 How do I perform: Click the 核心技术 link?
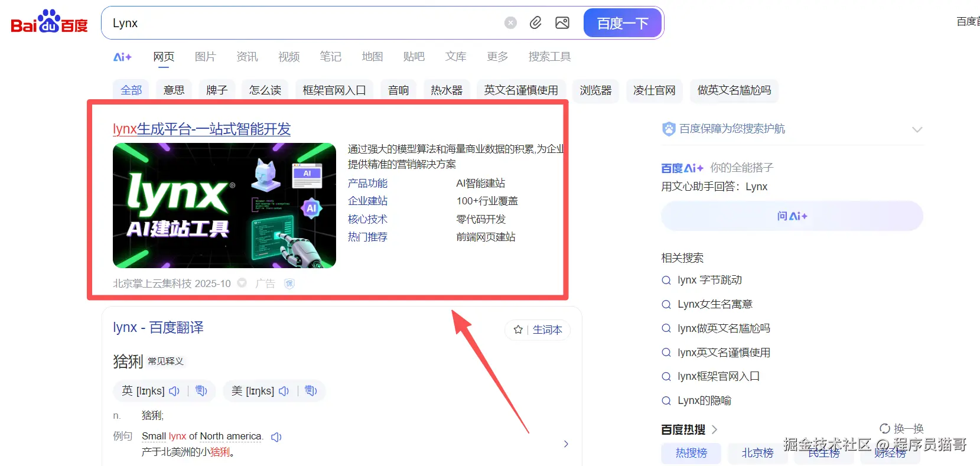tap(367, 219)
